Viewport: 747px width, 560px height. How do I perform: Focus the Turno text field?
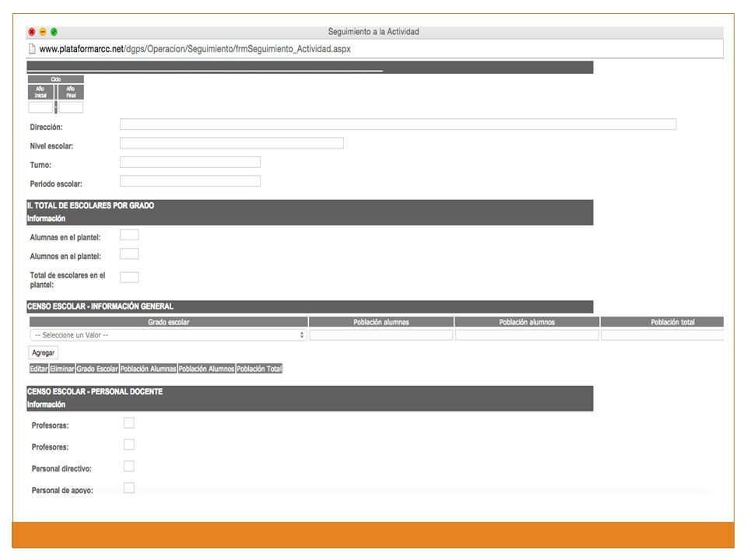pyautogui.click(x=190, y=162)
